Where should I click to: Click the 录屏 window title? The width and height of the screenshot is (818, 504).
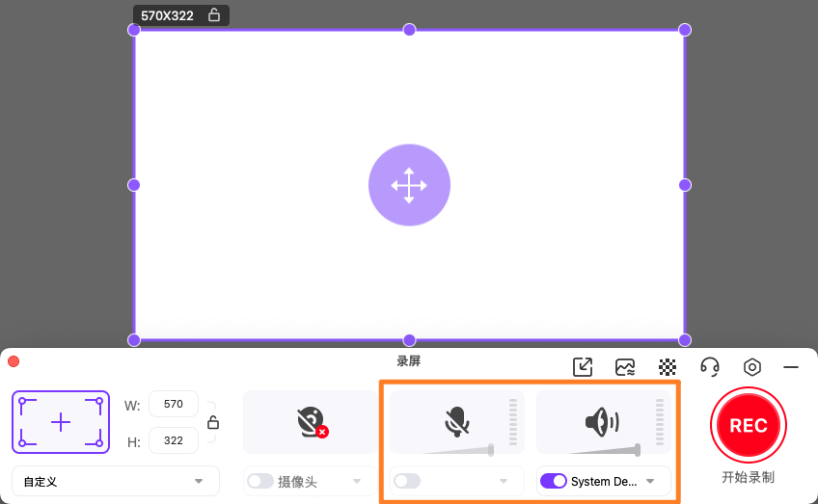click(408, 360)
